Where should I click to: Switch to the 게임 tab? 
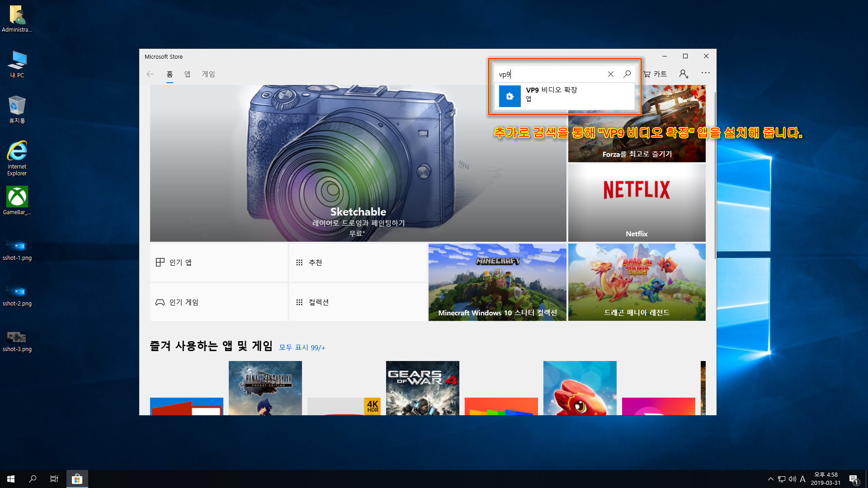point(208,74)
